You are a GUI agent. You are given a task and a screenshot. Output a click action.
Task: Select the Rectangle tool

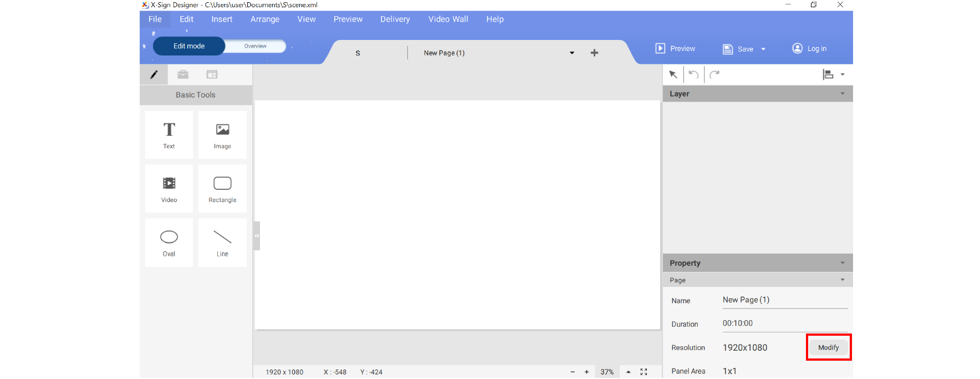pos(222,189)
